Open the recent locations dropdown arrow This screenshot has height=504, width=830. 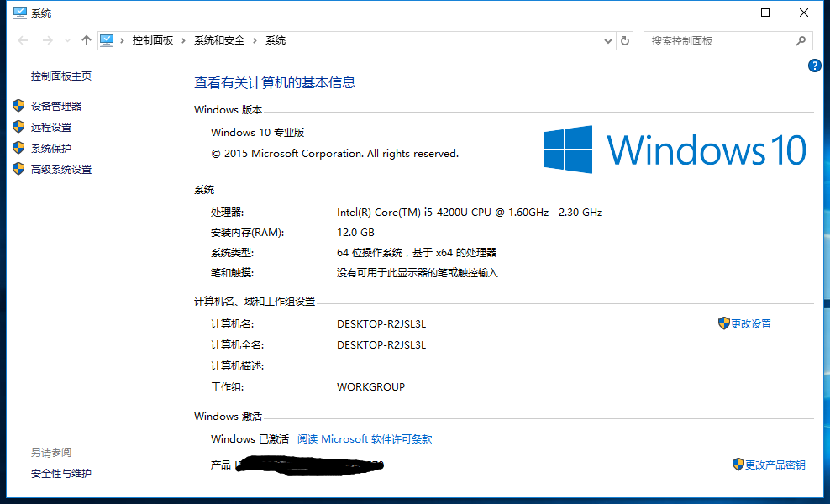pos(67,41)
